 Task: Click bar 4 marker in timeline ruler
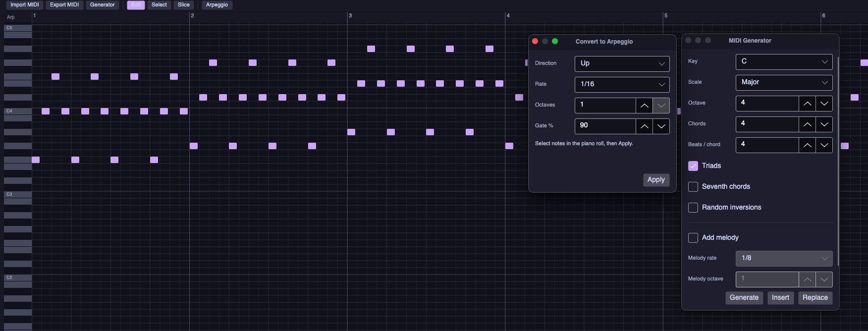pyautogui.click(x=508, y=16)
